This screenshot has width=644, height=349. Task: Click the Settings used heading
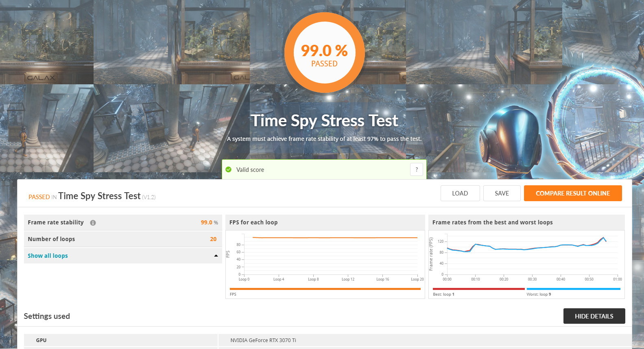pyautogui.click(x=47, y=316)
